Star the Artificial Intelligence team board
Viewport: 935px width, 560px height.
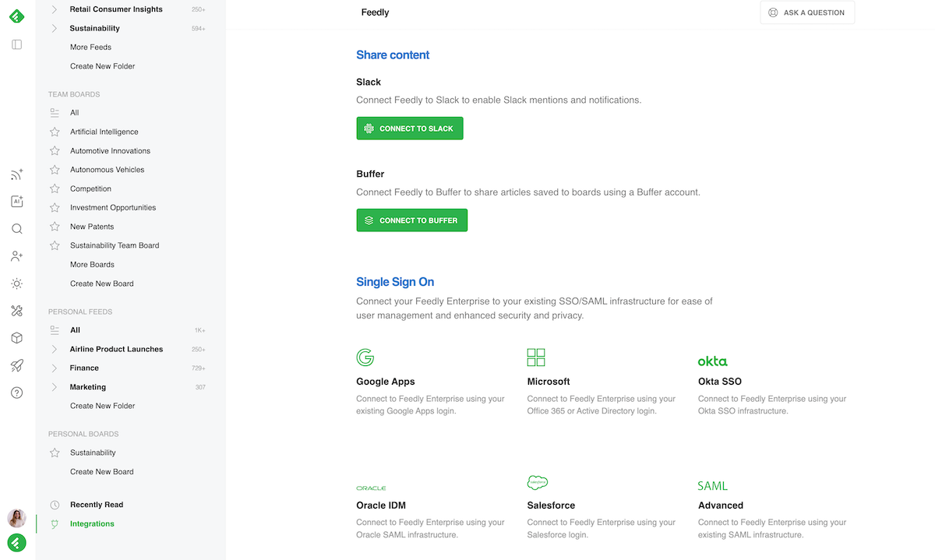(x=54, y=132)
